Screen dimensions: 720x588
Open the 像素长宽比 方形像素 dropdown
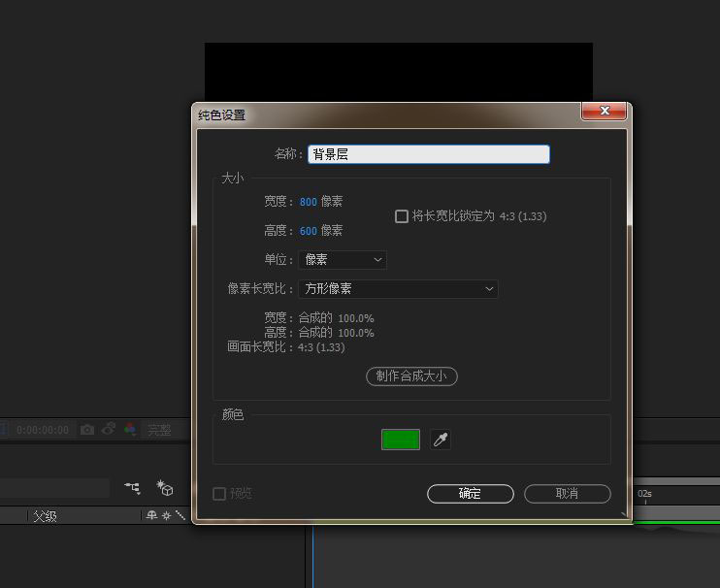coord(398,289)
